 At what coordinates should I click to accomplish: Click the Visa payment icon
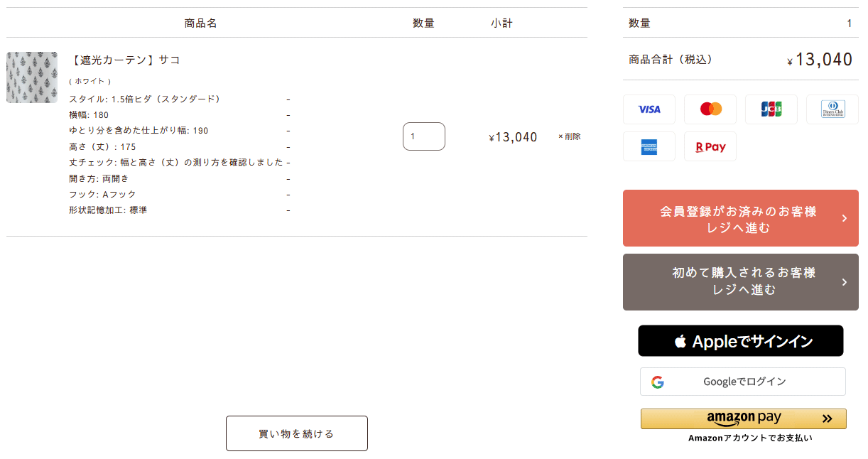pos(649,109)
